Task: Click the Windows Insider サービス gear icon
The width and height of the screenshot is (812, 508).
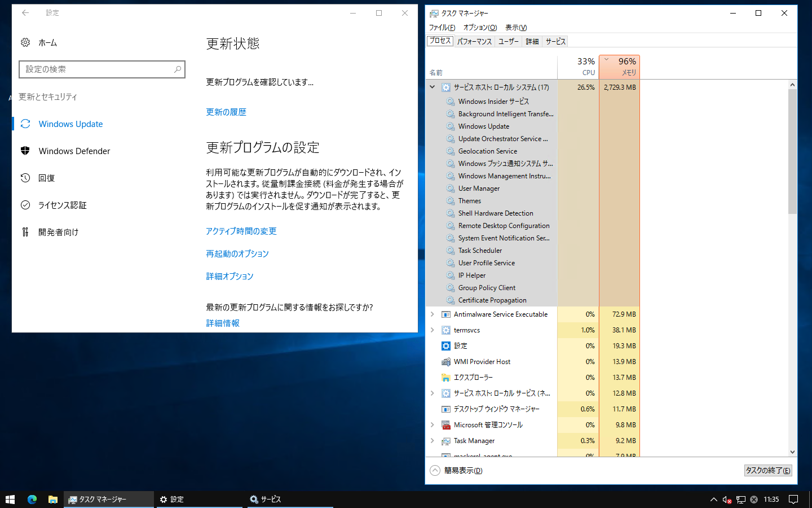Action: pyautogui.click(x=451, y=102)
